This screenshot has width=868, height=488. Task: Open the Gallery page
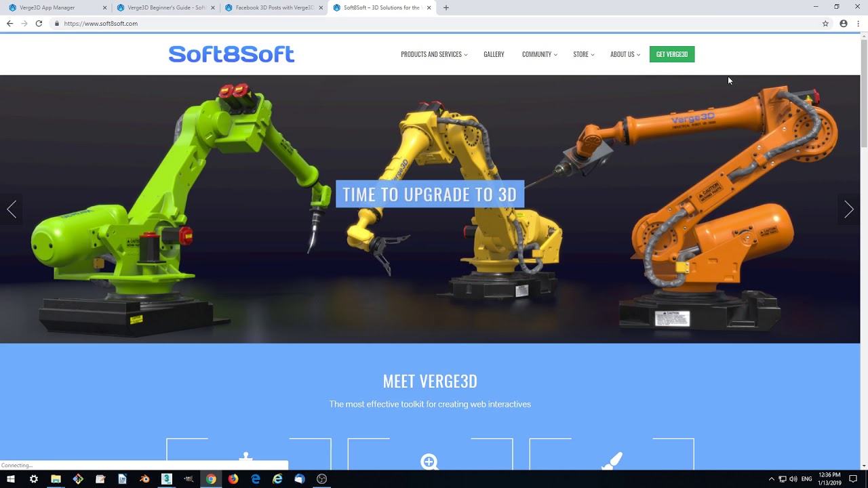click(x=494, y=54)
